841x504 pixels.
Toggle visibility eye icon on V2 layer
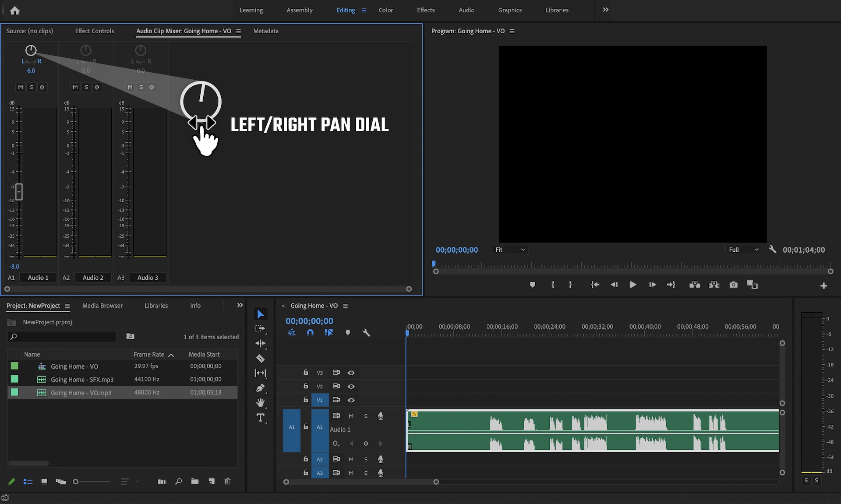(x=351, y=386)
